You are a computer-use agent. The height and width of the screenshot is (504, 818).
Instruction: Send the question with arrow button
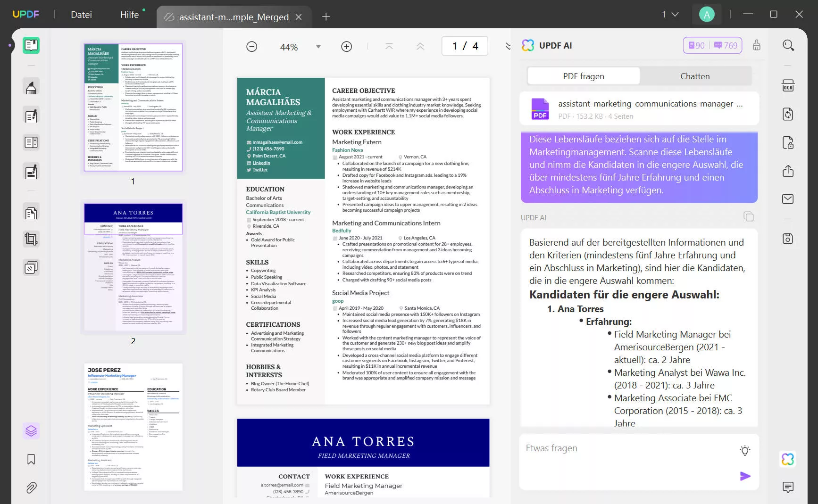(745, 476)
